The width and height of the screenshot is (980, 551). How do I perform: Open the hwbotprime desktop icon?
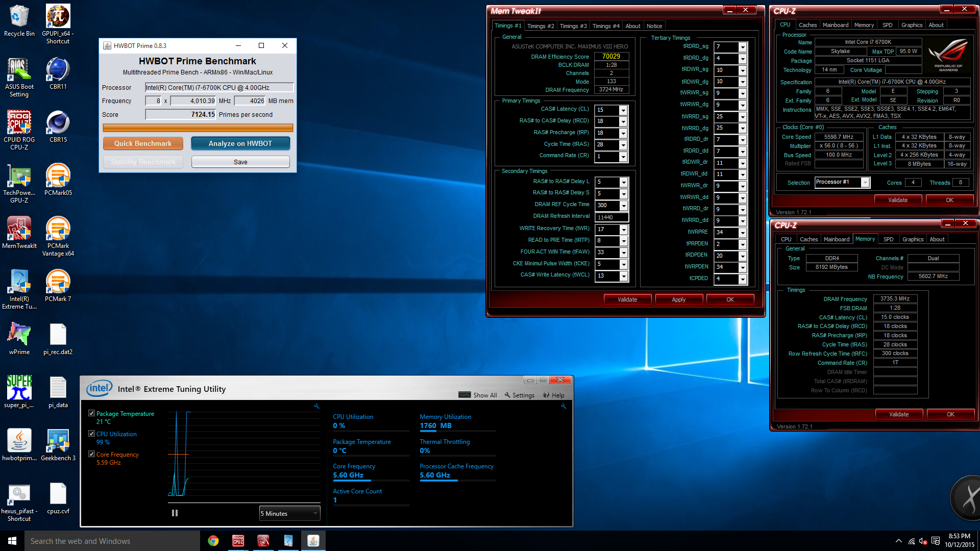point(19,445)
